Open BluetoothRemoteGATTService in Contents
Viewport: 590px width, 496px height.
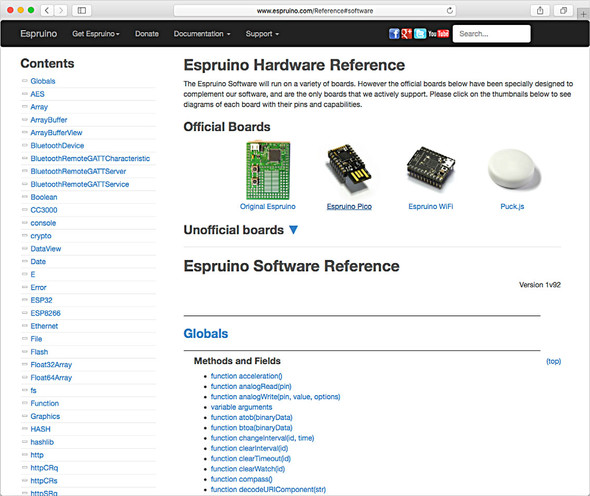(x=80, y=184)
